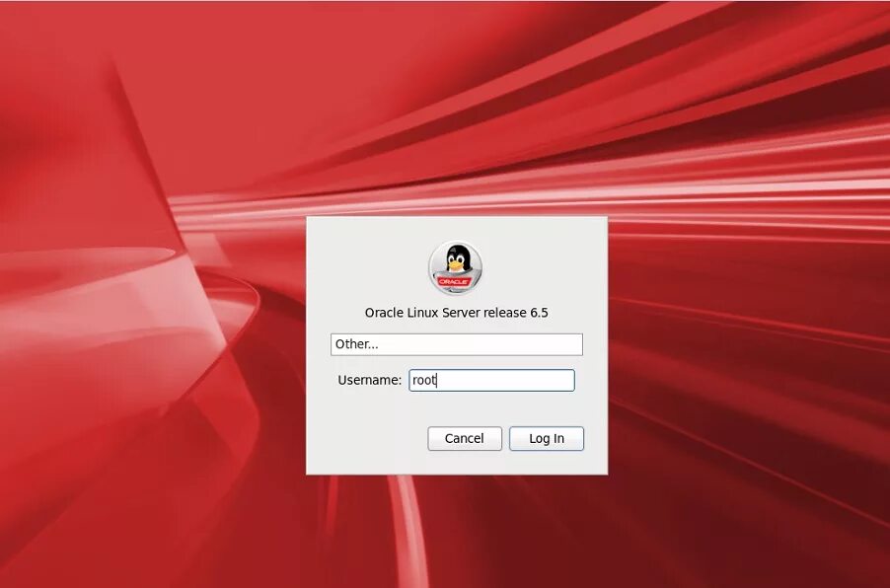Click the "Oracle Linux Server release 6.5" text
Image resolution: width=890 pixels, height=588 pixels.
[x=457, y=313]
